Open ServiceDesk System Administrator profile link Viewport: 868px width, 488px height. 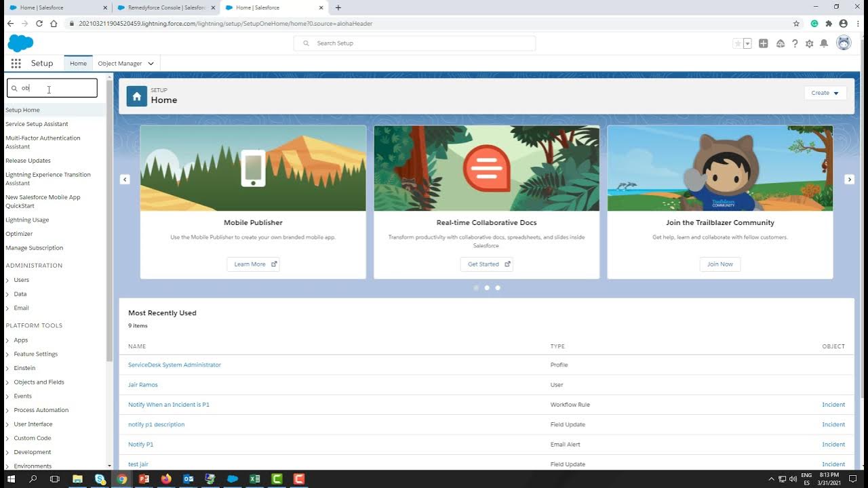point(174,365)
